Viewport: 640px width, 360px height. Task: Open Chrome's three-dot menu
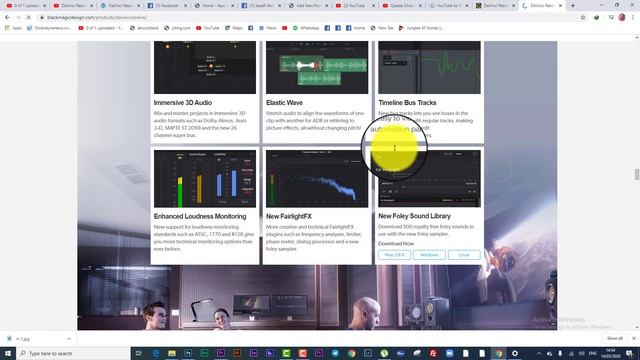click(633, 18)
